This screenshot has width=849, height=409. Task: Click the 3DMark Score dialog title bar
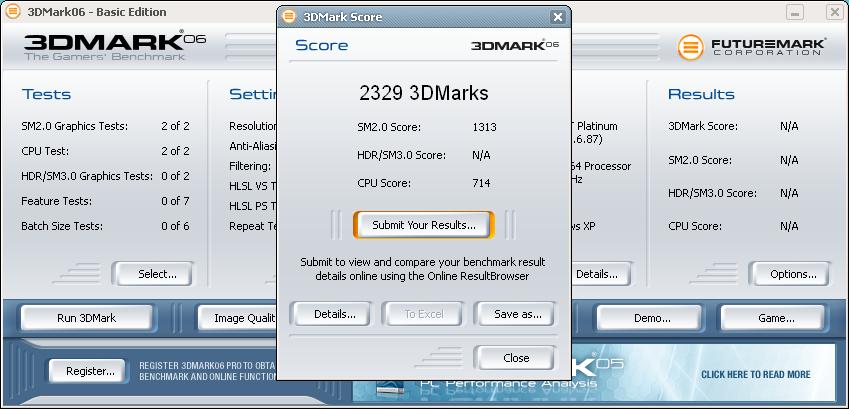(422, 17)
